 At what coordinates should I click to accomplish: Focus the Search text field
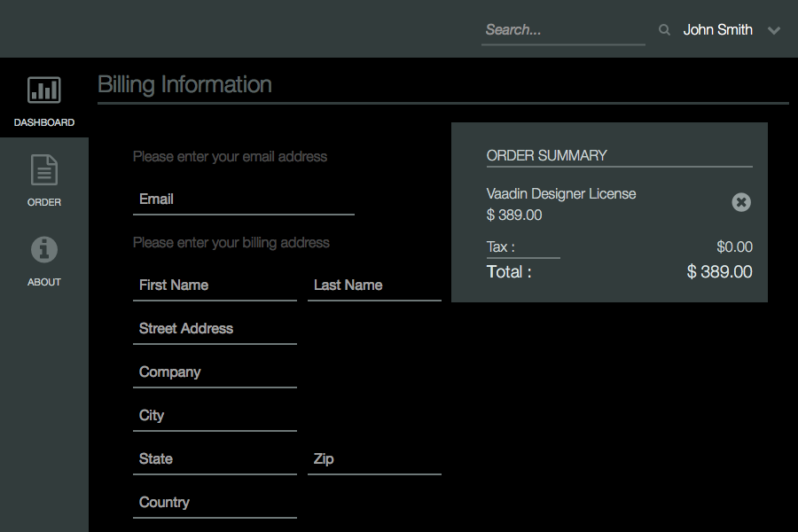(x=562, y=30)
